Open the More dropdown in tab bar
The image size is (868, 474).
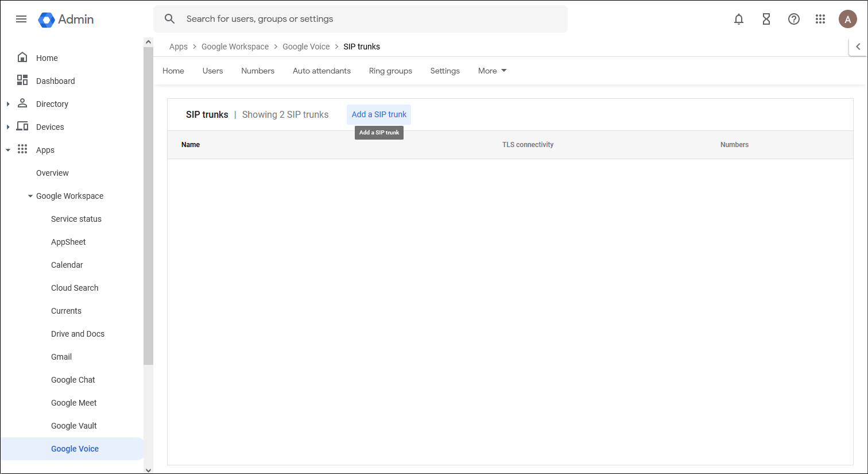(x=493, y=71)
